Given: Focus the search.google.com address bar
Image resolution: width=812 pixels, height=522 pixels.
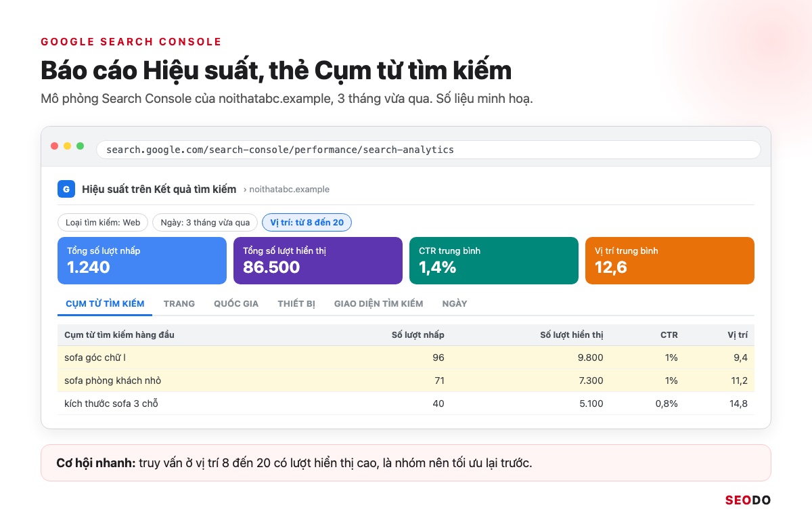Looking at the screenshot, I should click(428, 150).
